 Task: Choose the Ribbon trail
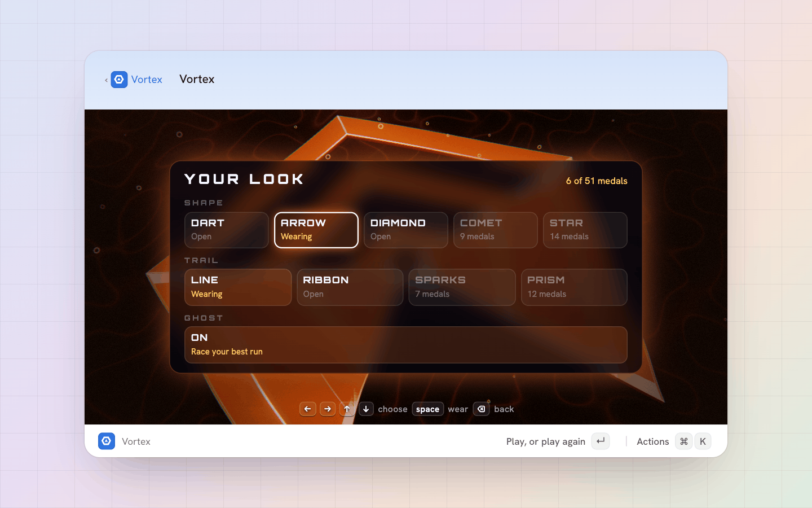tap(350, 287)
